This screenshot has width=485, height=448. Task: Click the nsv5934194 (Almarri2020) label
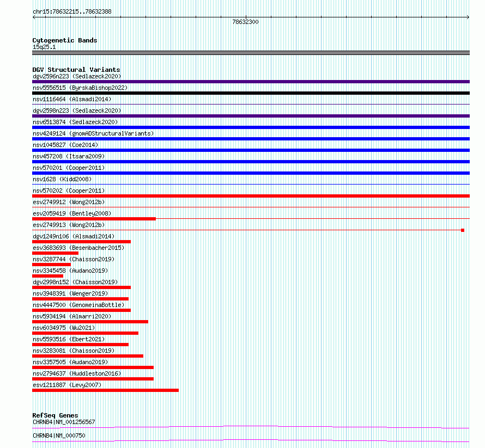click(72, 316)
